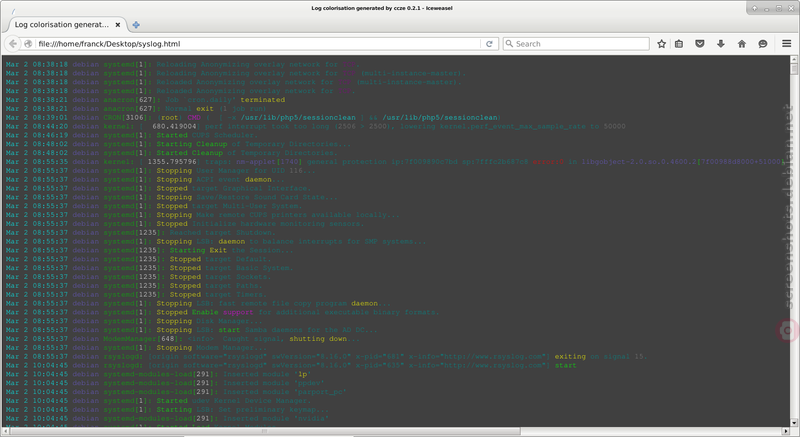This screenshot has height=437, width=800.
Task: Click "'lp'" inserted module name
Action: click(x=303, y=374)
